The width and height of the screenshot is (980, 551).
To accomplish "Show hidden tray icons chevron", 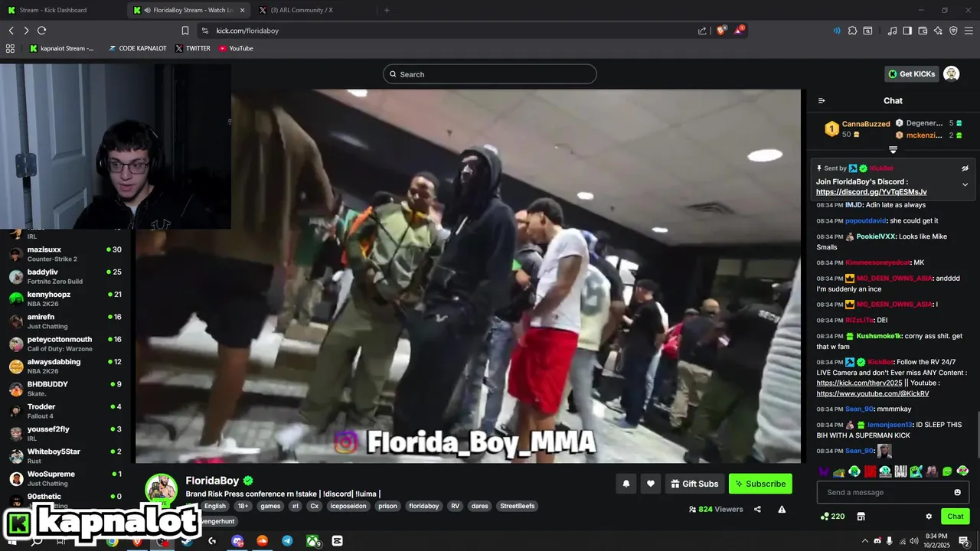I will [865, 541].
